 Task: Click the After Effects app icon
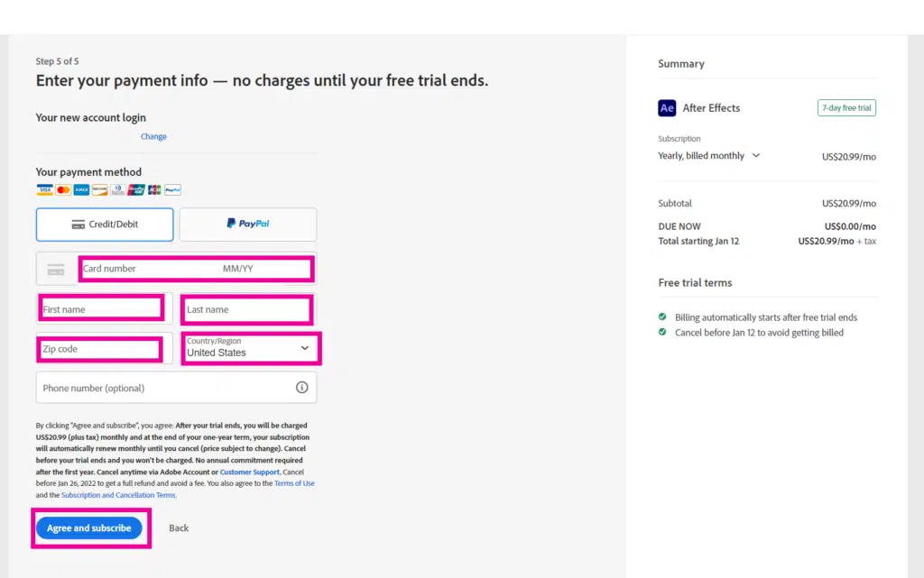pos(667,108)
